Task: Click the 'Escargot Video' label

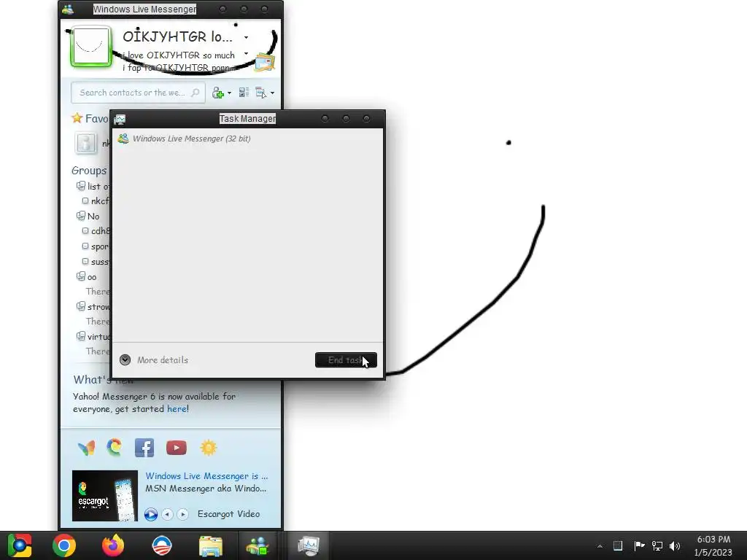Action: click(x=228, y=514)
